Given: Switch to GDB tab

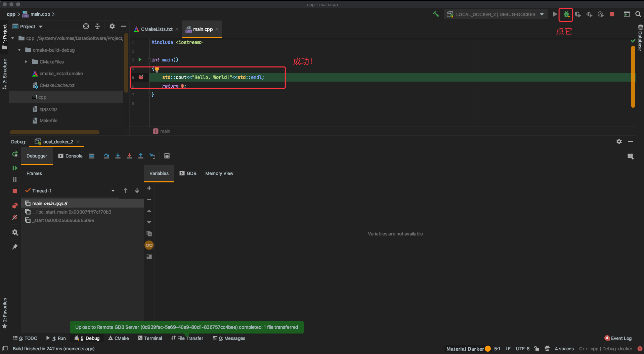Looking at the screenshot, I should (188, 173).
